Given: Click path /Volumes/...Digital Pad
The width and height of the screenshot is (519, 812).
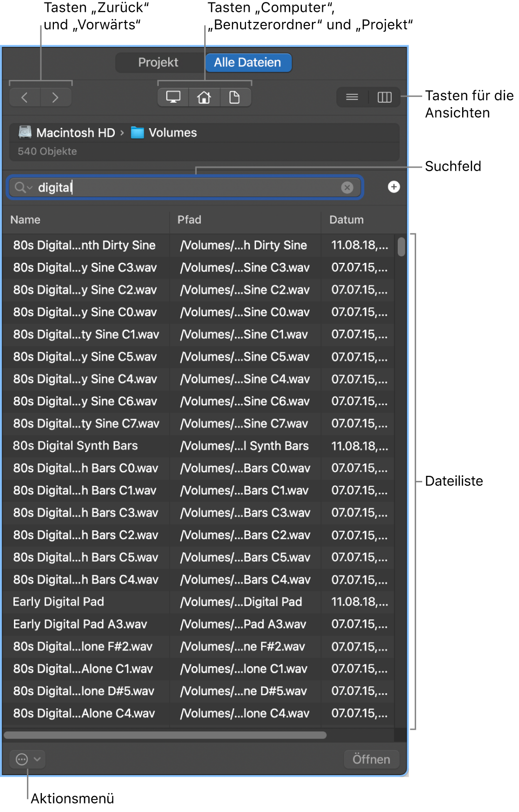Looking at the screenshot, I should 241,602.
